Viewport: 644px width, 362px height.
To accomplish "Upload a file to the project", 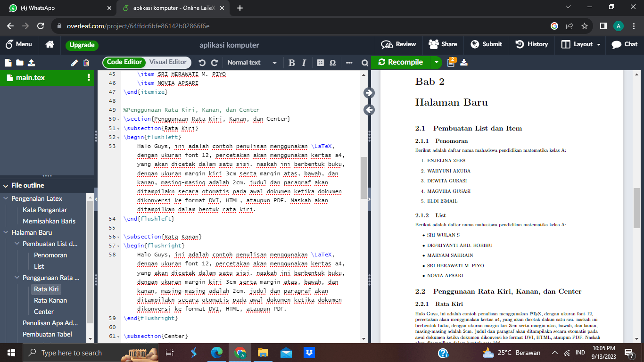I will (x=32, y=63).
